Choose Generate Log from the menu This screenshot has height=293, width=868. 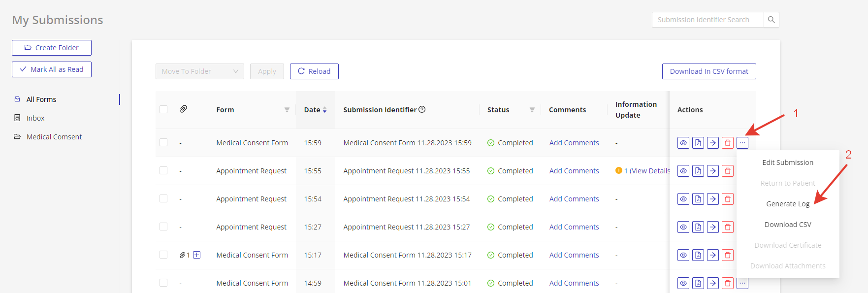[x=787, y=204]
